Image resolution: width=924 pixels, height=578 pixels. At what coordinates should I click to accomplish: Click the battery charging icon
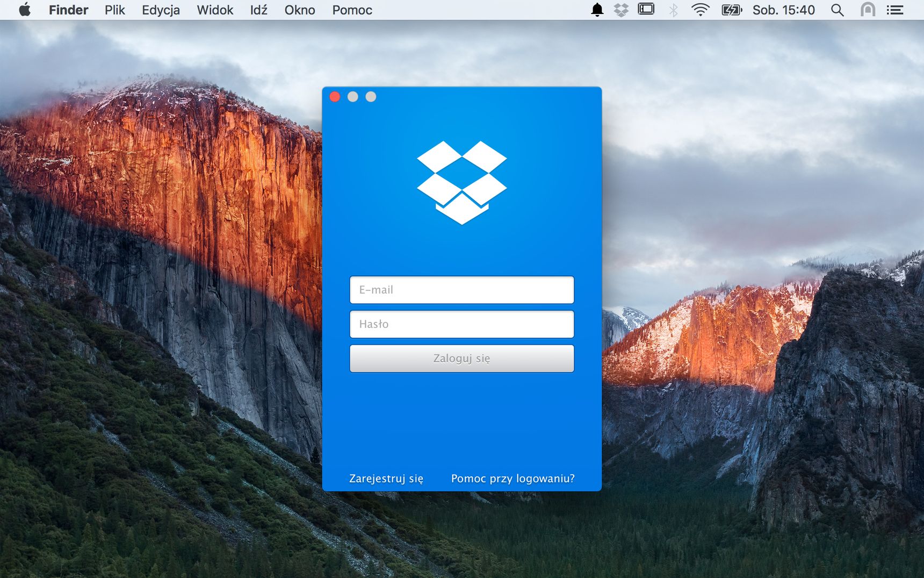(731, 10)
